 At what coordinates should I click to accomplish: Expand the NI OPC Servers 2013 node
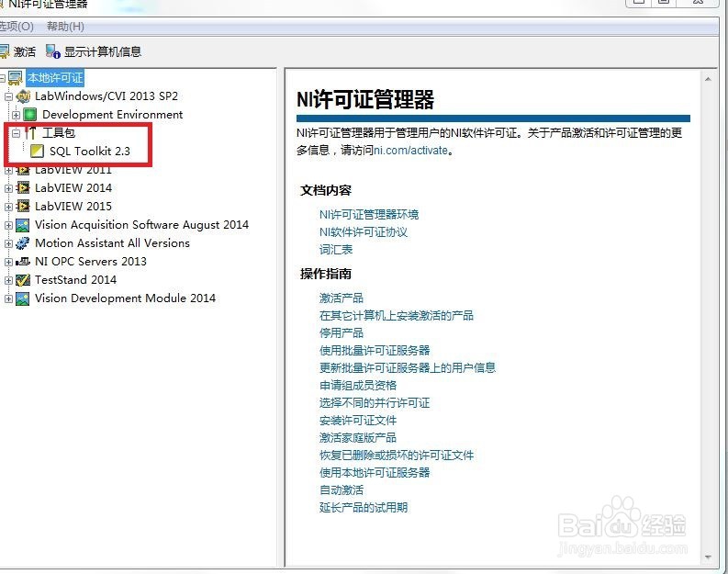click(8, 262)
